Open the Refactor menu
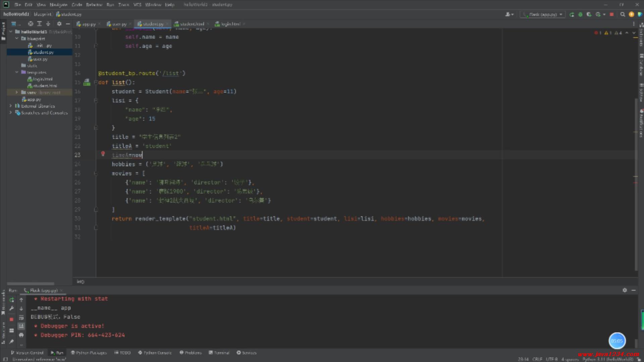 click(x=94, y=5)
